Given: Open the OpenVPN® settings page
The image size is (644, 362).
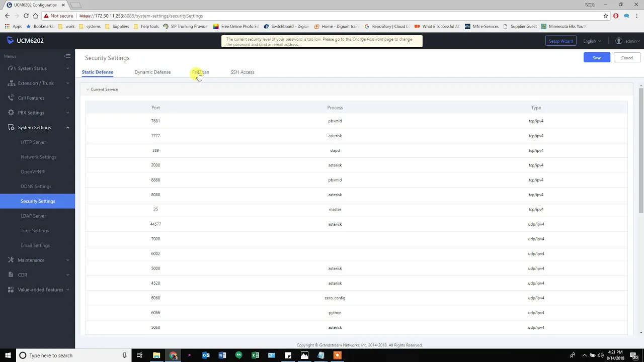Looking at the screenshot, I should [x=33, y=171].
